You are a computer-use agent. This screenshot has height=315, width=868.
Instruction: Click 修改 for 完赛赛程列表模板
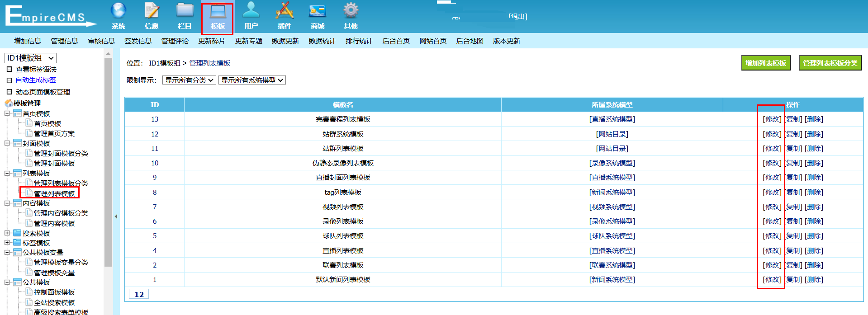tap(772, 119)
